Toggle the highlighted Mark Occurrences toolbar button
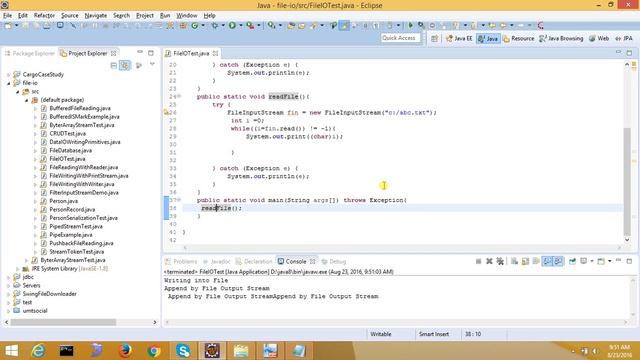This screenshot has height=360, width=640. click(x=344, y=25)
